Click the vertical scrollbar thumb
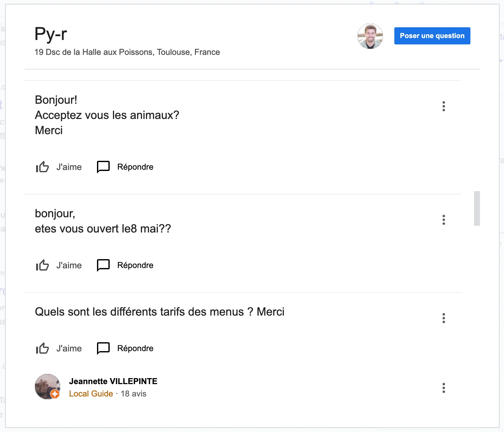This screenshot has width=504, height=432. coord(477,208)
